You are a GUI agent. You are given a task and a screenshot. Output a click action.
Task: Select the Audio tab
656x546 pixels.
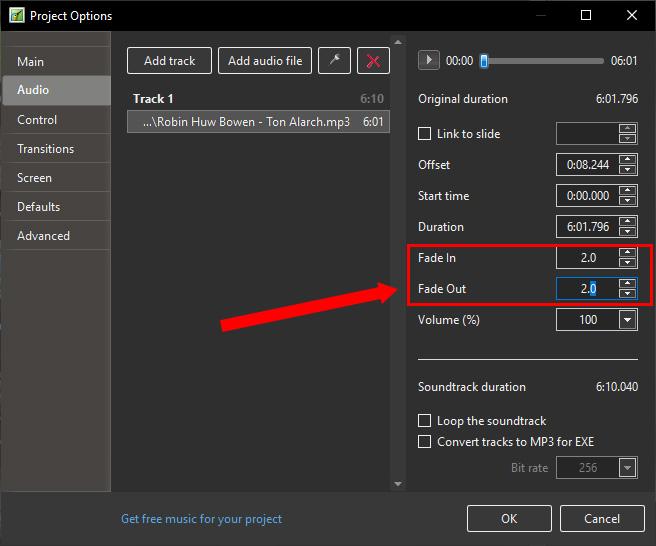coord(57,90)
